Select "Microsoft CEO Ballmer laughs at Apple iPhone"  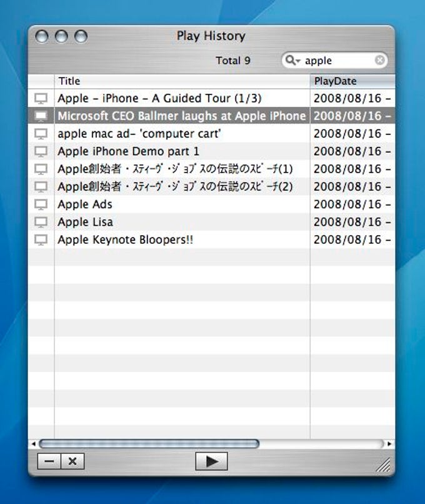tap(181, 116)
